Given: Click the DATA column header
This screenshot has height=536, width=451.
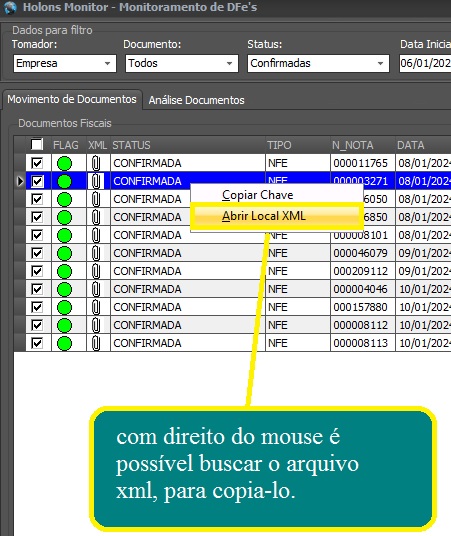Looking at the screenshot, I should coord(423,145).
